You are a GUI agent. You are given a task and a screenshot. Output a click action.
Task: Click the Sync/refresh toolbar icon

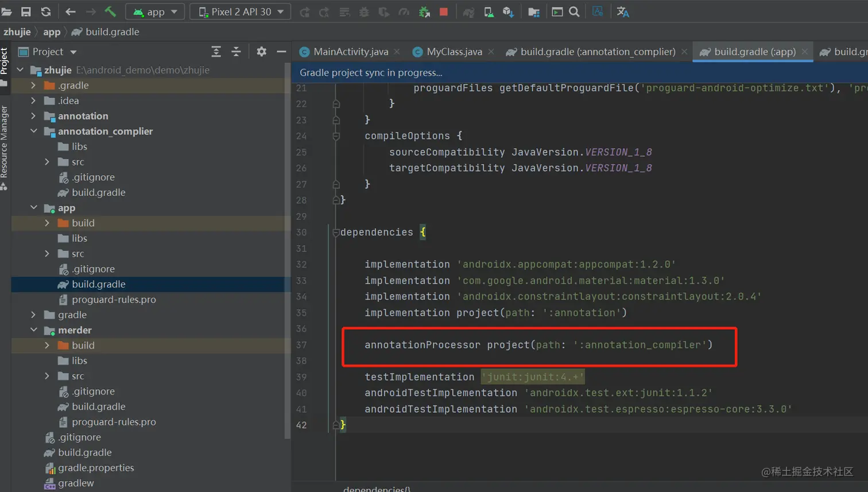46,11
